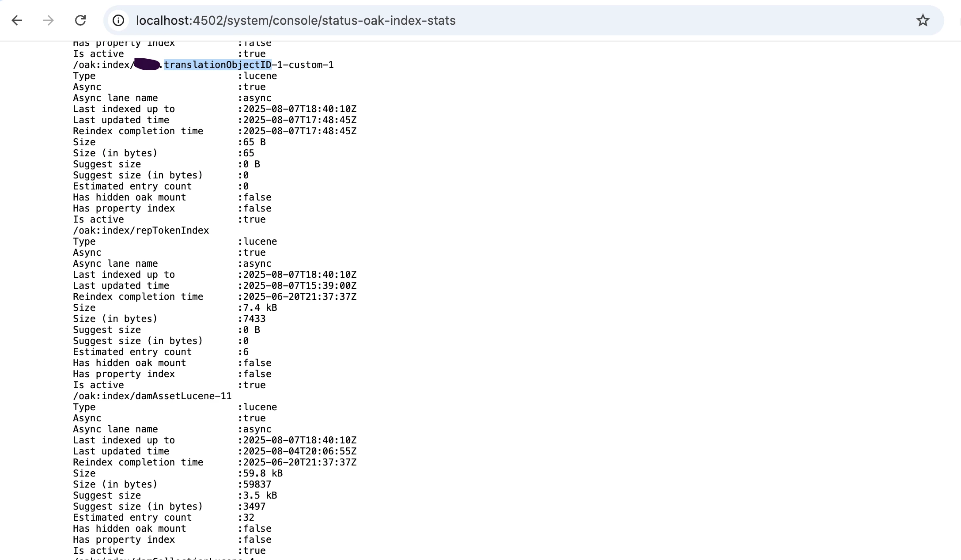Click the browser forward arrow
Screen dimensions: 961x560
pyautogui.click(x=49, y=20)
